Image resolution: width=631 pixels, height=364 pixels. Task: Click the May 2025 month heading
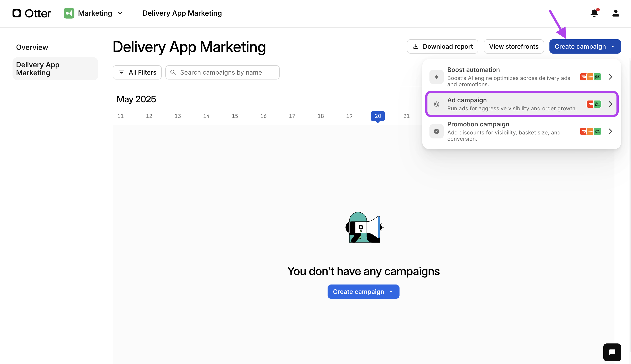136,99
